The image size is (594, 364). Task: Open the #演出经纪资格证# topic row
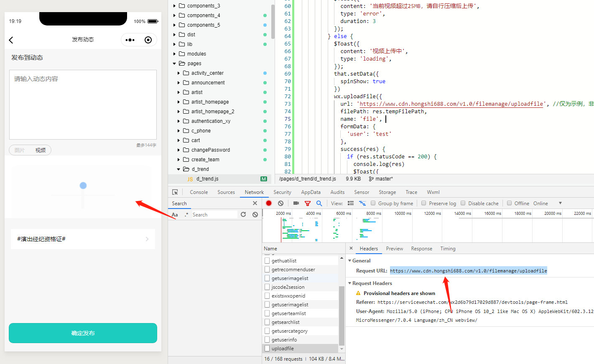point(83,239)
